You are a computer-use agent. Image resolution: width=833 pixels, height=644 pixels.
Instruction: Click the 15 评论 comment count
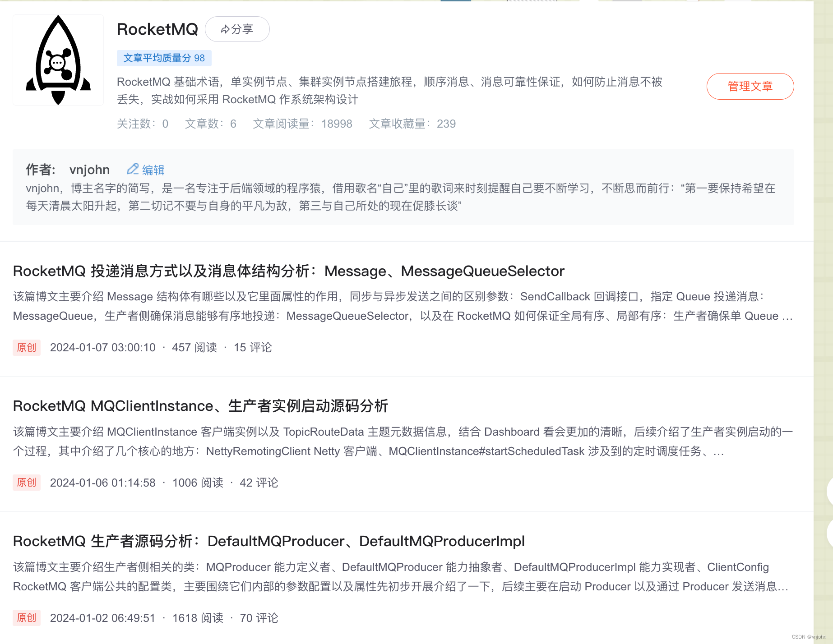253,347
